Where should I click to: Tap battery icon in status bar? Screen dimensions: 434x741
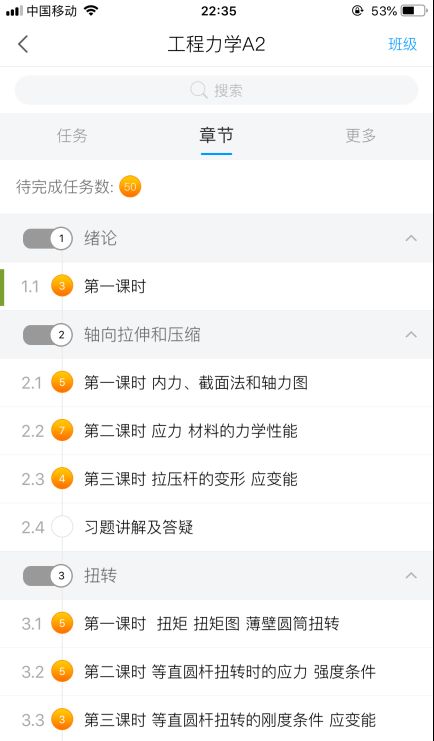[414, 11]
